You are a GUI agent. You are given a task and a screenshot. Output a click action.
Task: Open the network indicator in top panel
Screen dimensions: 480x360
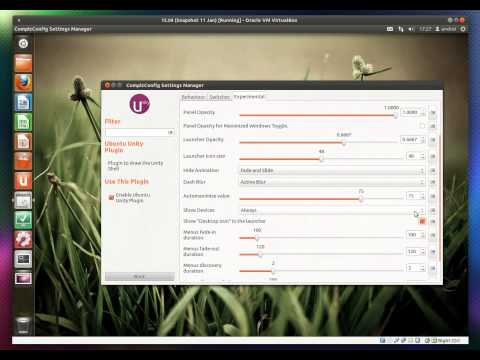[x=401, y=29]
